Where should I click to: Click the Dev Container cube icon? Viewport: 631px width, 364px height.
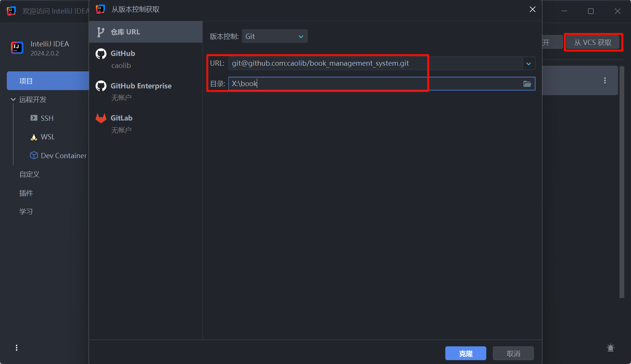click(34, 155)
